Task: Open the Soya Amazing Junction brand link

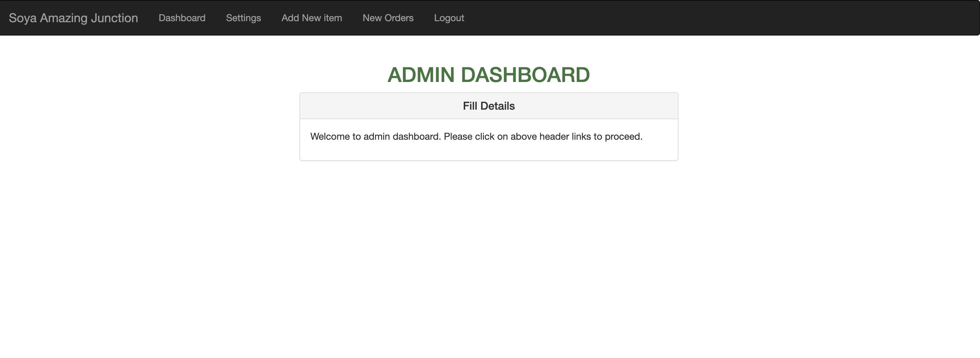Action: (x=73, y=18)
